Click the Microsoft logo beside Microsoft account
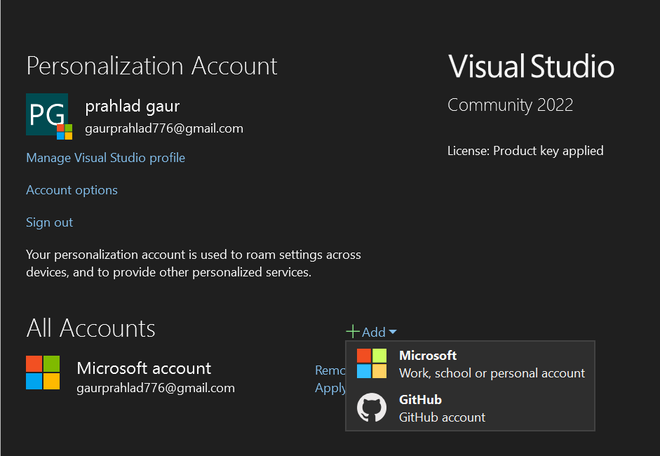This screenshot has width=660, height=456. 43,372
